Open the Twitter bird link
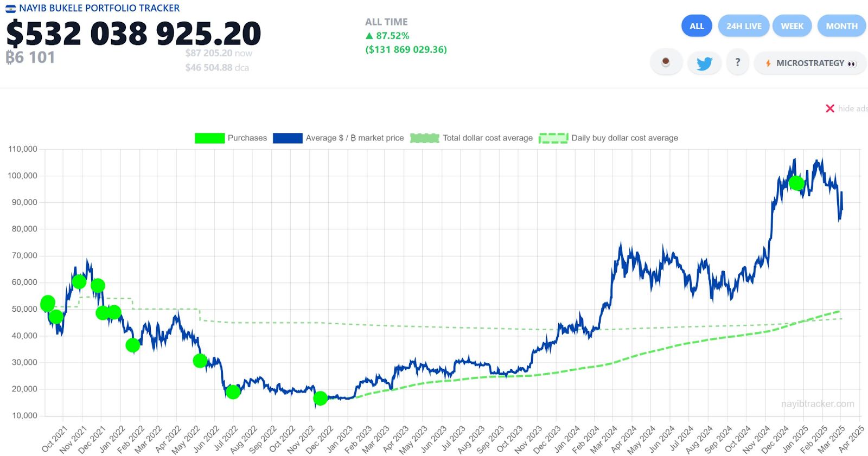 (x=704, y=63)
